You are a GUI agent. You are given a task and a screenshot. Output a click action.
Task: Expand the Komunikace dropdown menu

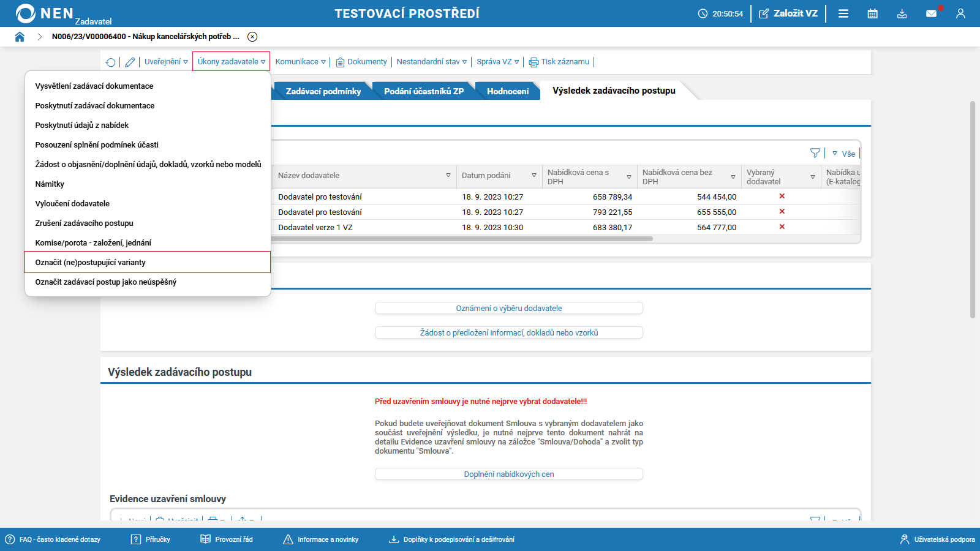pyautogui.click(x=300, y=62)
